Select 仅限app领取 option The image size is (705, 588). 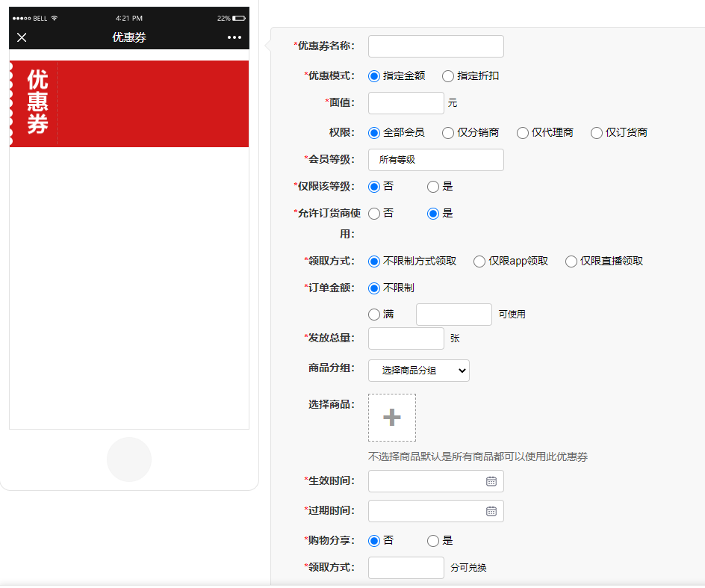(479, 261)
